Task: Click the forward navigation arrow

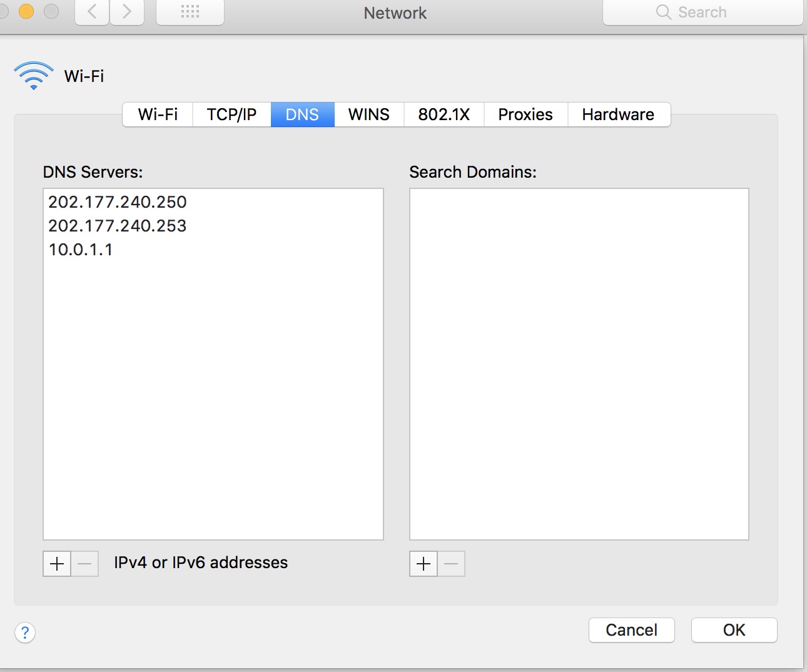Action: coord(127,12)
